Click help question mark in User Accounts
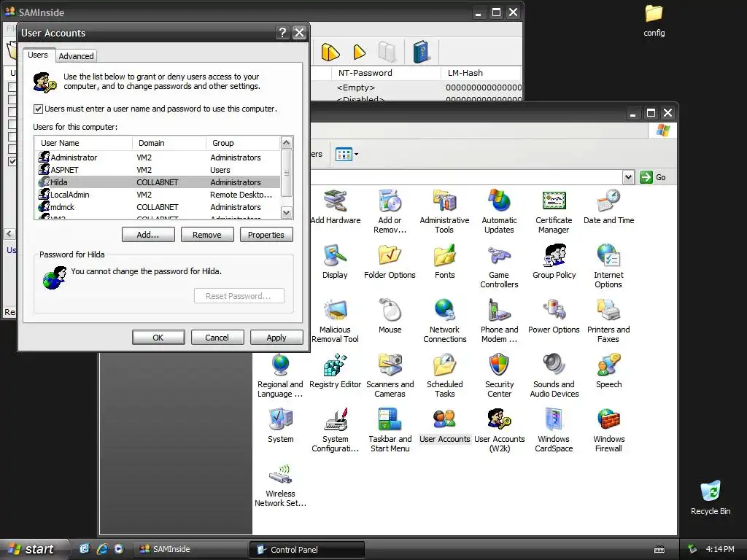The width and height of the screenshot is (747, 560). coord(282,32)
